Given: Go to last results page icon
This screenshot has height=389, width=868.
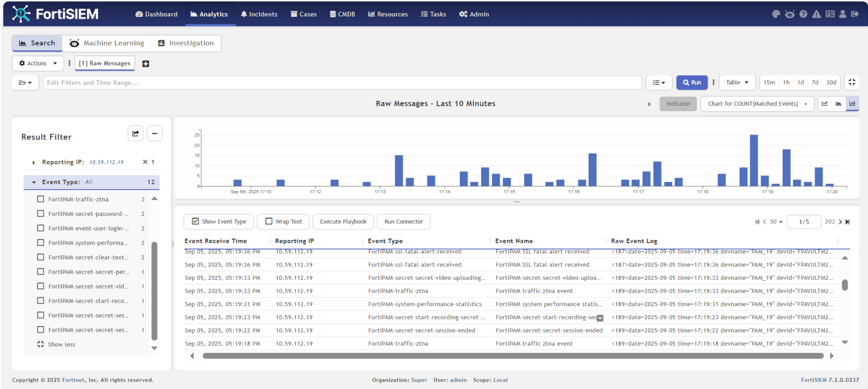Looking at the screenshot, I should coord(848,222).
